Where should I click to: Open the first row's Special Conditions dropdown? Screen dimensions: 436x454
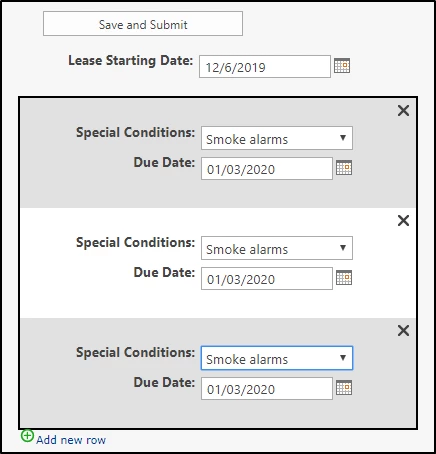(277, 138)
